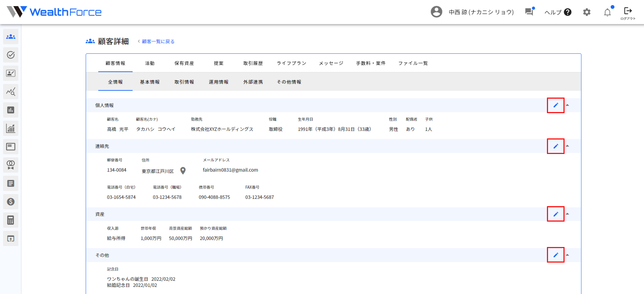Open the calculator sidebar icon

click(x=11, y=220)
